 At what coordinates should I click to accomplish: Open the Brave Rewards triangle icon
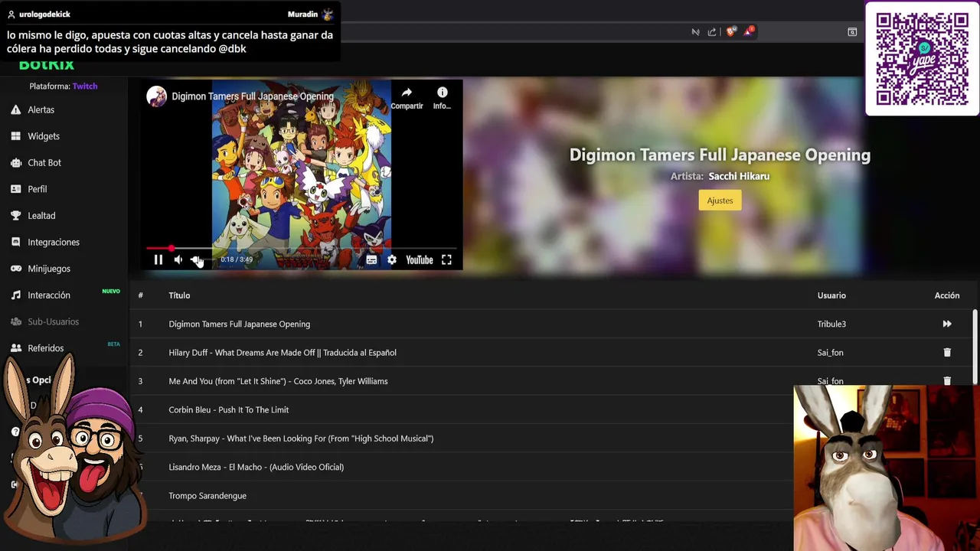(750, 31)
